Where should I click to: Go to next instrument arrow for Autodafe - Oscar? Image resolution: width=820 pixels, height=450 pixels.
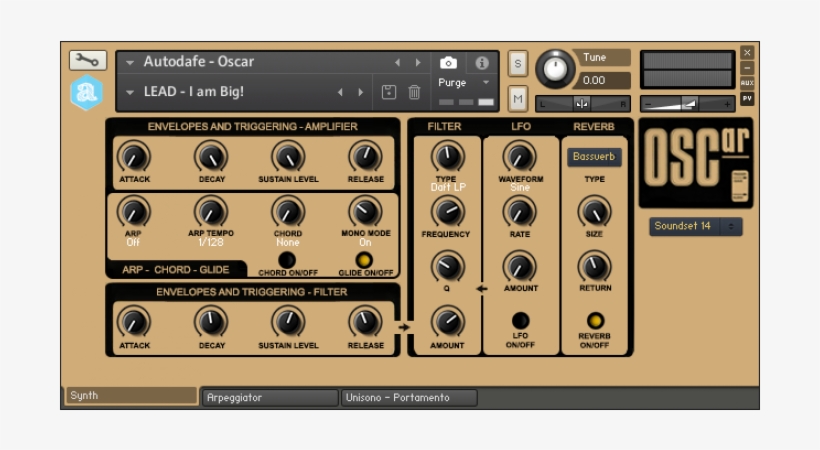[418, 63]
